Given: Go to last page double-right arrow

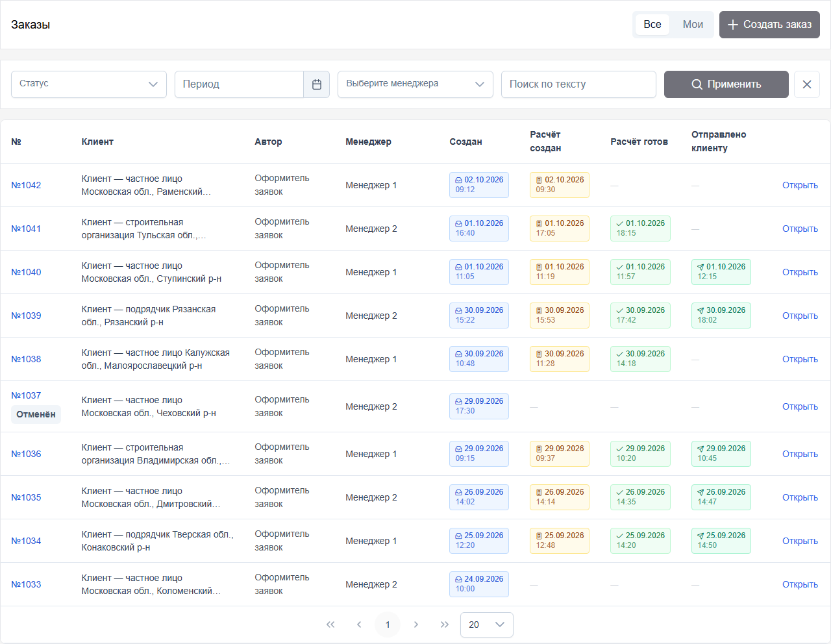Looking at the screenshot, I should (x=445, y=625).
